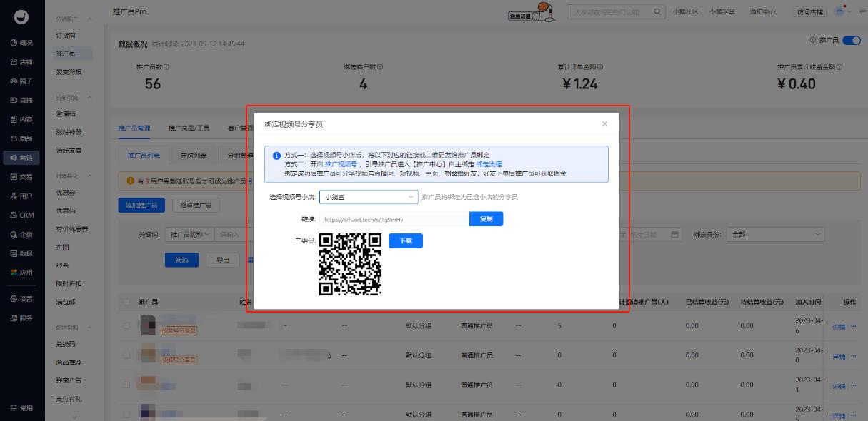Click the search magnifier icon in top bar
The width and height of the screenshot is (868, 421).
pyautogui.click(x=657, y=11)
